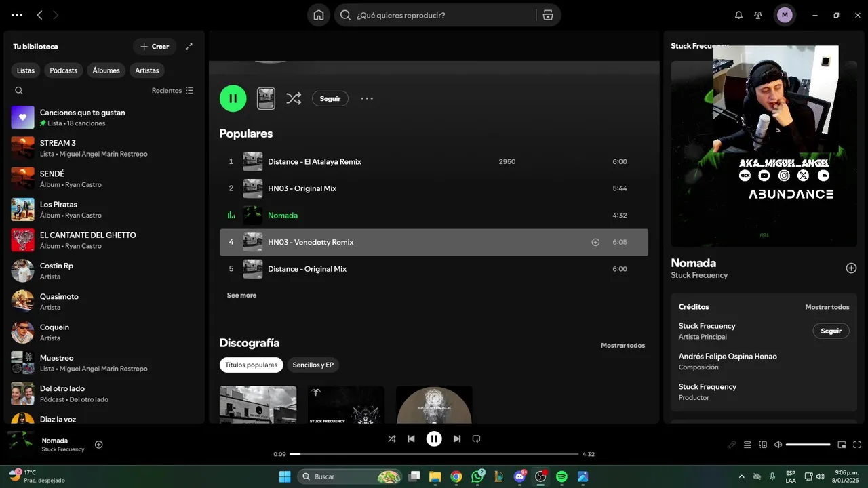
Task: Toggle shuffle next to the green pause button
Action: pos(294,98)
